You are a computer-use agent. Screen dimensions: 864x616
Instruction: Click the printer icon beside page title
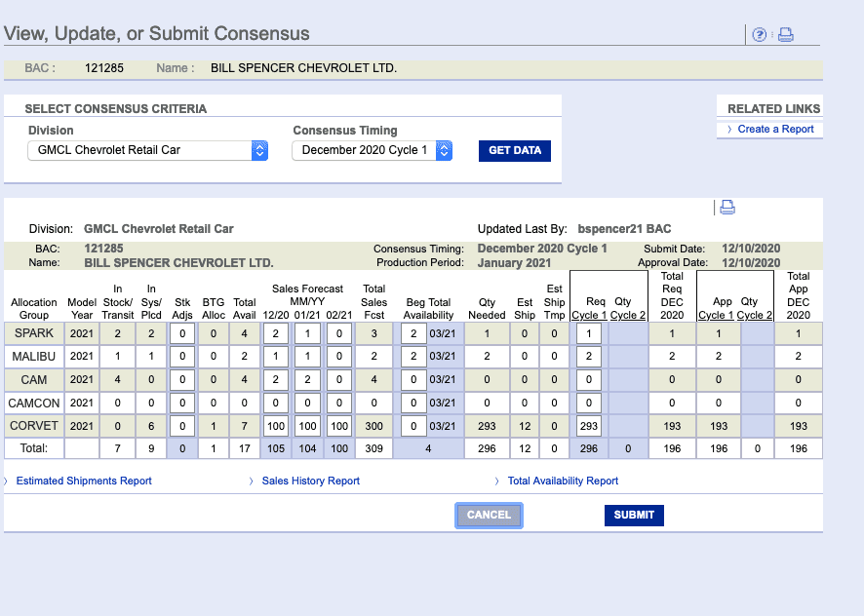click(x=786, y=35)
